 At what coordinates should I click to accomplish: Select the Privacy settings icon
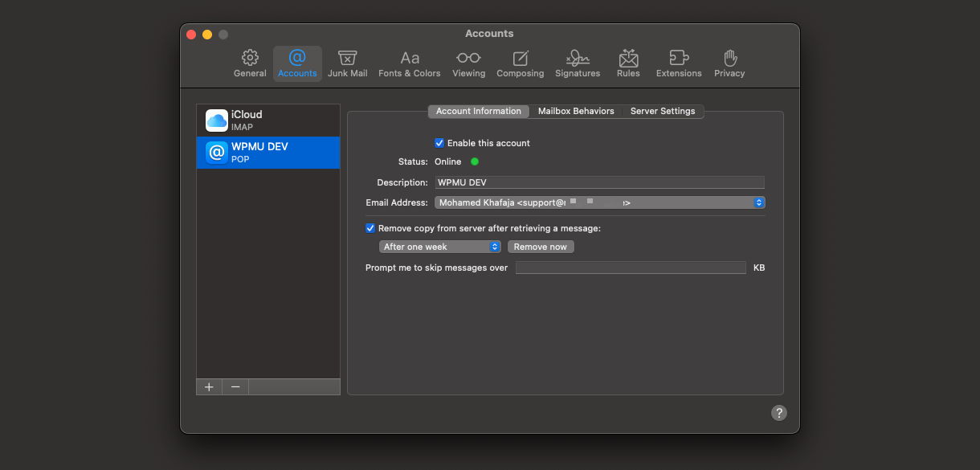point(729,63)
